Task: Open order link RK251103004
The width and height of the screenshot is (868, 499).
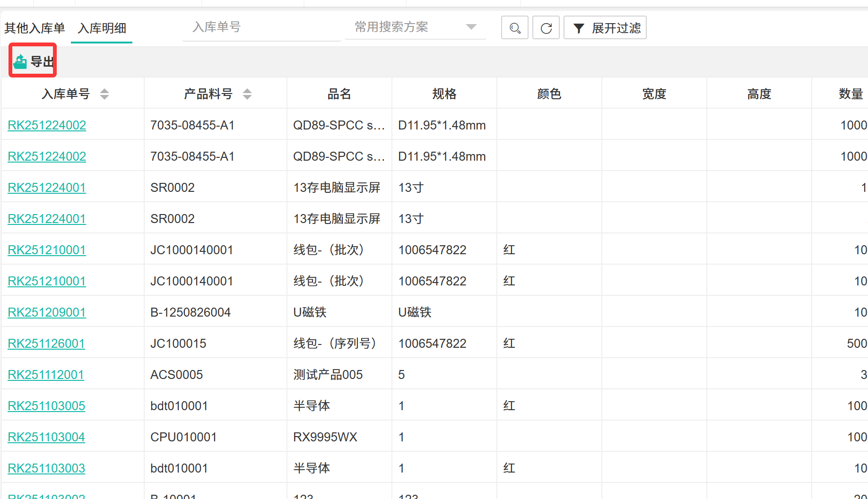Action: click(x=46, y=437)
